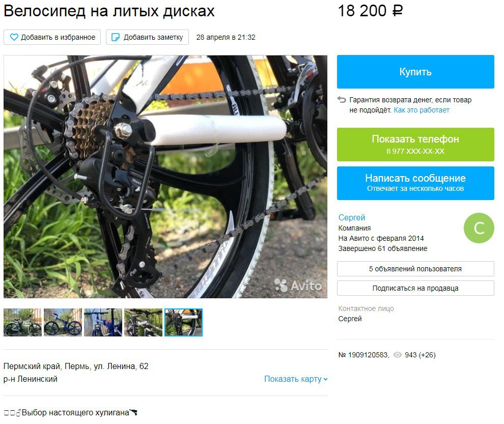504x424 pixels.
Task: Select first thumbnail of silver bike
Action: click(x=22, y=322)
